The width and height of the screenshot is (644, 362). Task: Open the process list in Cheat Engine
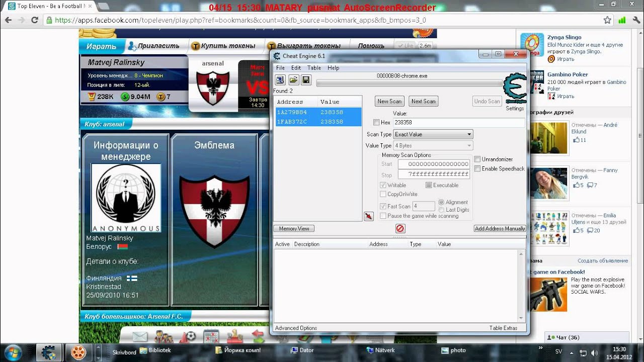point(280,80)
